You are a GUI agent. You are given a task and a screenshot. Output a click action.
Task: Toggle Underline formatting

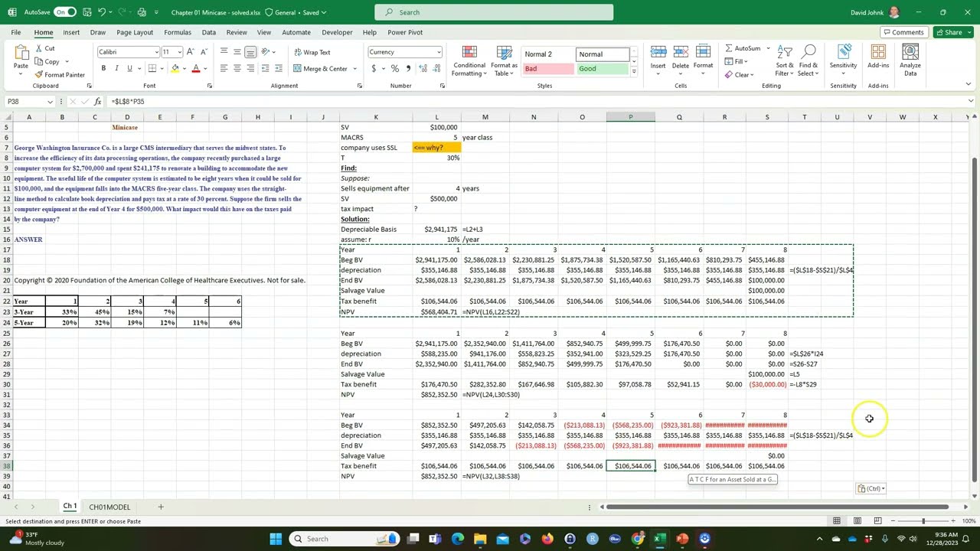click(129, 69)
